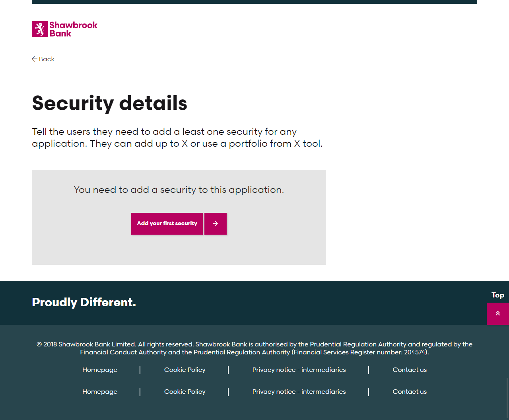
Task: Open Homepage in the lower footer row
Action: coord(100,392)
